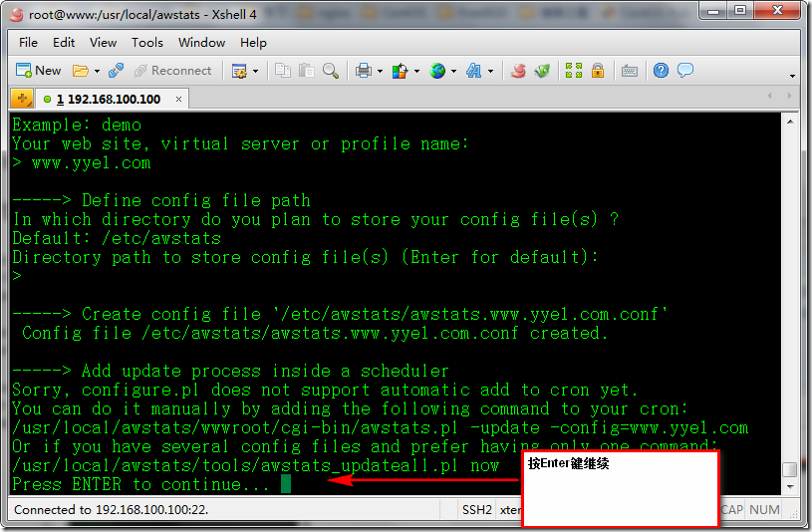Click the terminal scrollbar down arrow
The image size is (812, 532).
coord(790,487)
